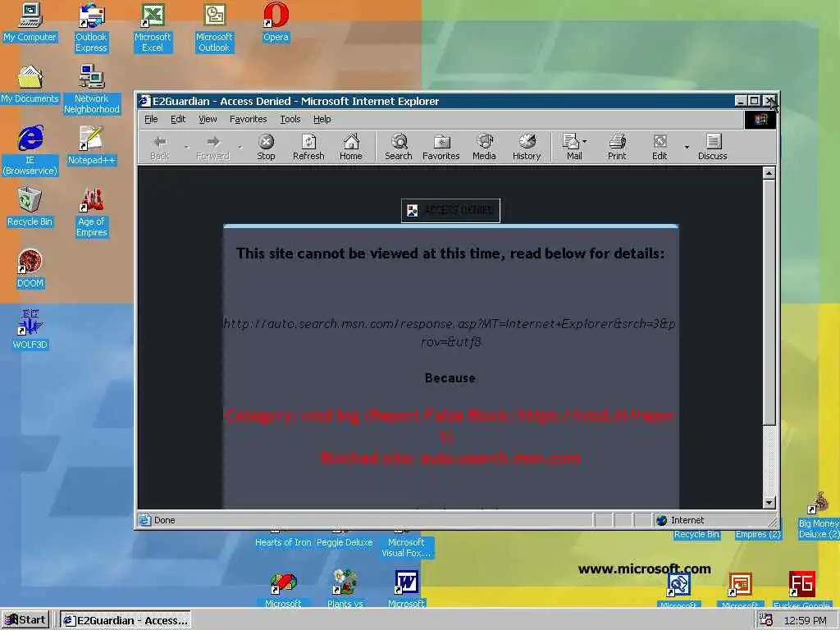Select the Microsoft Word icon at the bottom
840x630 pixels.
coord(406,588)
